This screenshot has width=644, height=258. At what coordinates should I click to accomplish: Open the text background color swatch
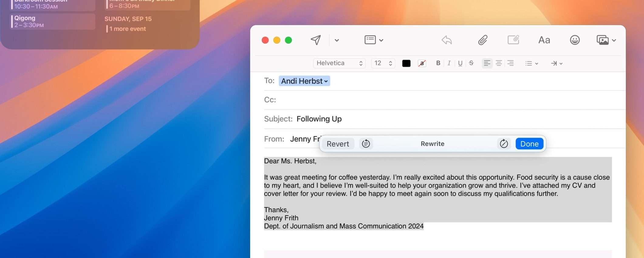422,63
